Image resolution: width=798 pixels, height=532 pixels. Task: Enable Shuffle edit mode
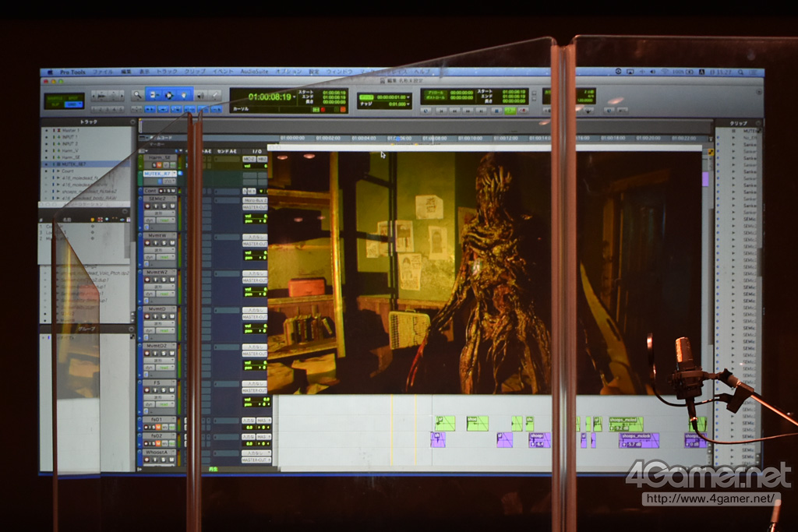point(55,97)
